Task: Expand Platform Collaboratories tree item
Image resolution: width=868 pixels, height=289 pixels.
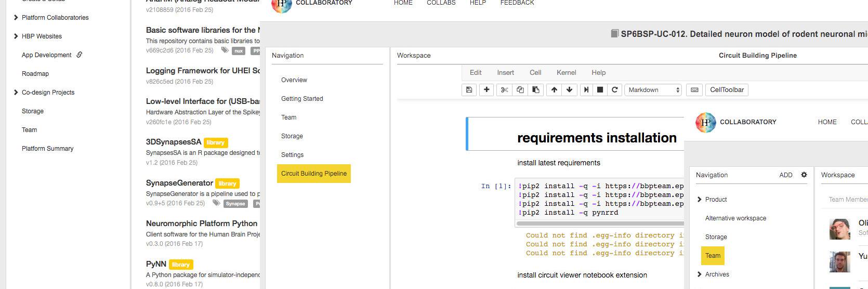Action: pos(16,17)
